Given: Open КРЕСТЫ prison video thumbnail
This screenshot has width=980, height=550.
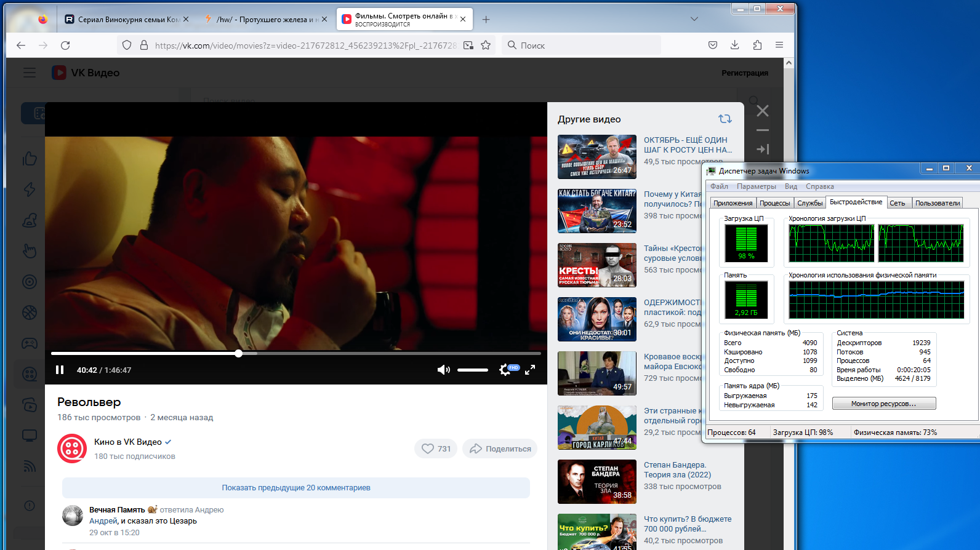Looking at the screenshot, I should [597, 265].
